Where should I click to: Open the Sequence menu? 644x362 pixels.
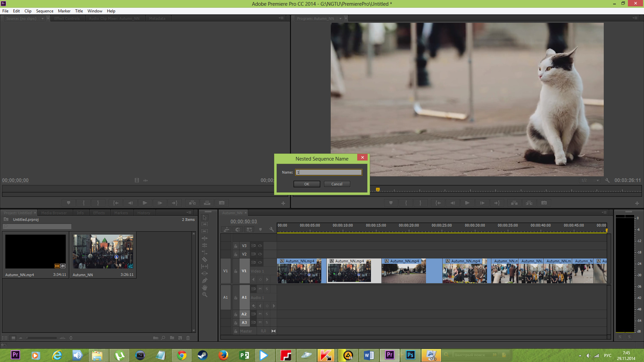(45, 11)
